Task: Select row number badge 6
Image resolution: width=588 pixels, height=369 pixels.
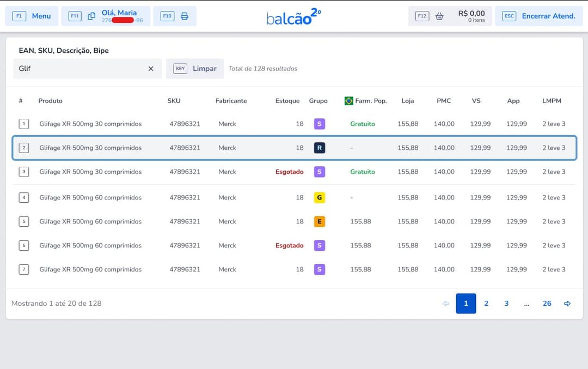Action: pyautogui.click(x=24, y=245)
